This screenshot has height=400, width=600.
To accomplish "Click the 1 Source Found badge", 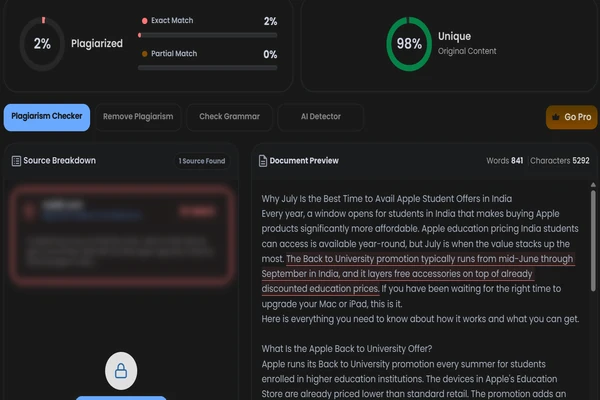I will click(202, 161).
